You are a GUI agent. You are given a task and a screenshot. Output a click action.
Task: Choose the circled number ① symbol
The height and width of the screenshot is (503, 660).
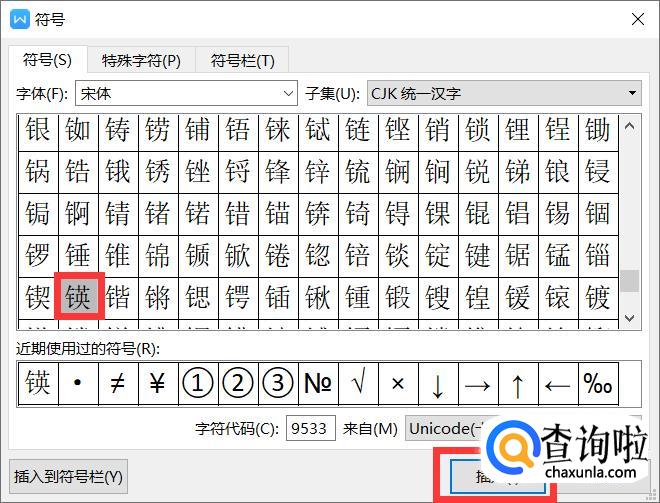tap(198, 384)
